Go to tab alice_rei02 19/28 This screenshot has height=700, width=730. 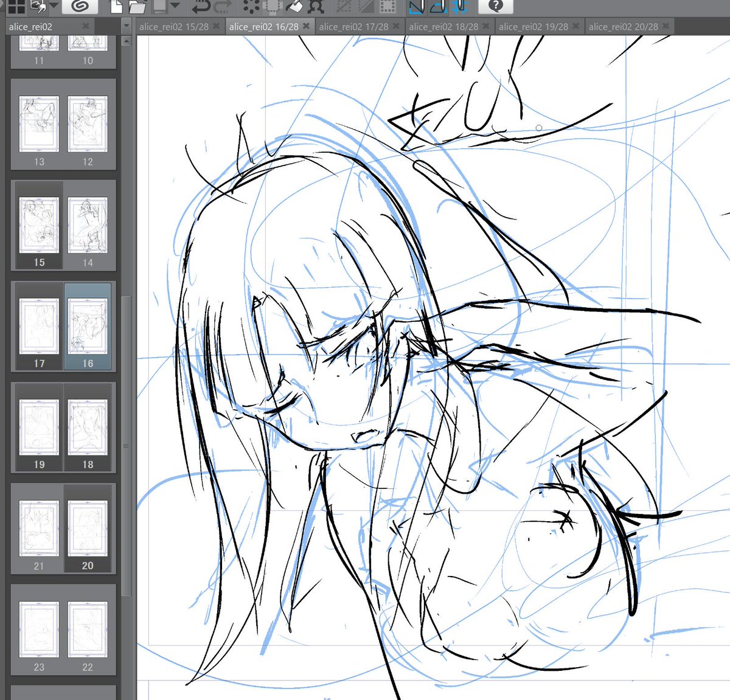(x=534, y=27)
